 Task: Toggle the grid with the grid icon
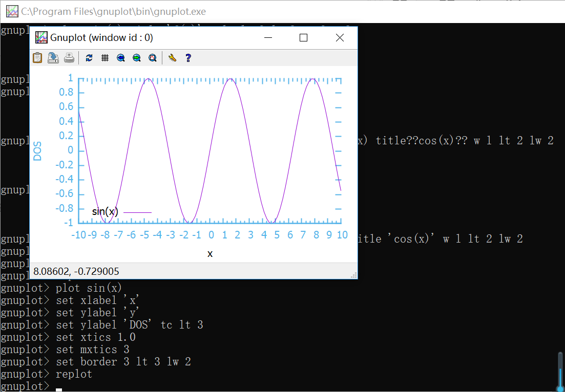(x=105, y=58)
